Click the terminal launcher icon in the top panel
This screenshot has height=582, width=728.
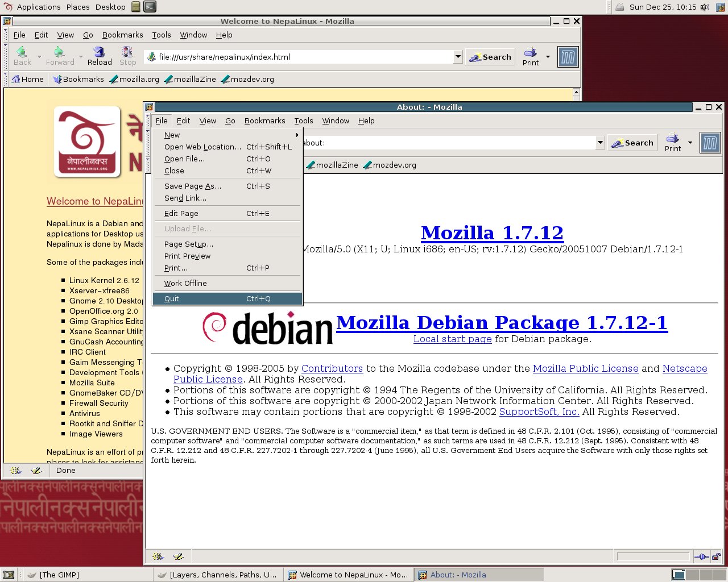[150, 7]
